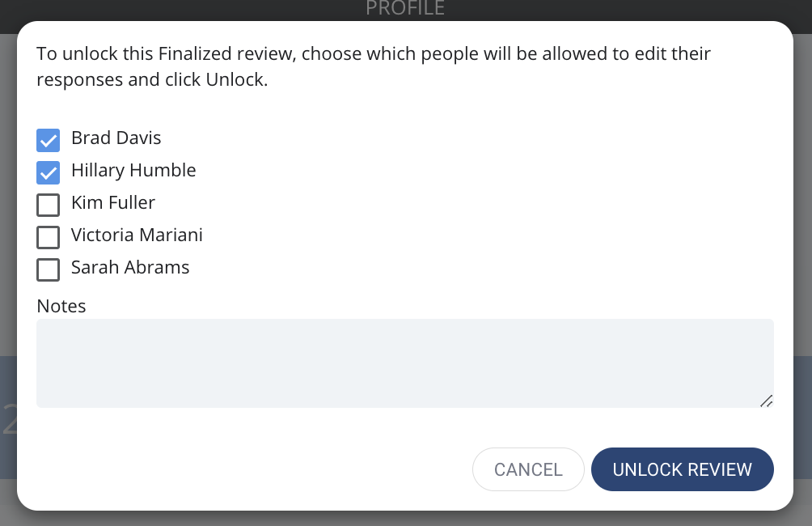Click the Notes textarea resize handle icon
812x526 pixels.
pos(767,401)
